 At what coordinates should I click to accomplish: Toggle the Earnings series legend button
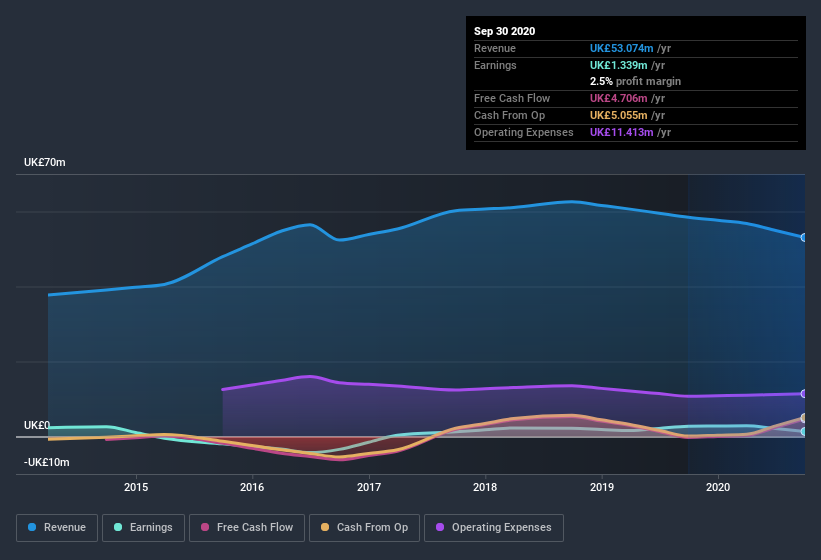point(143,528)
